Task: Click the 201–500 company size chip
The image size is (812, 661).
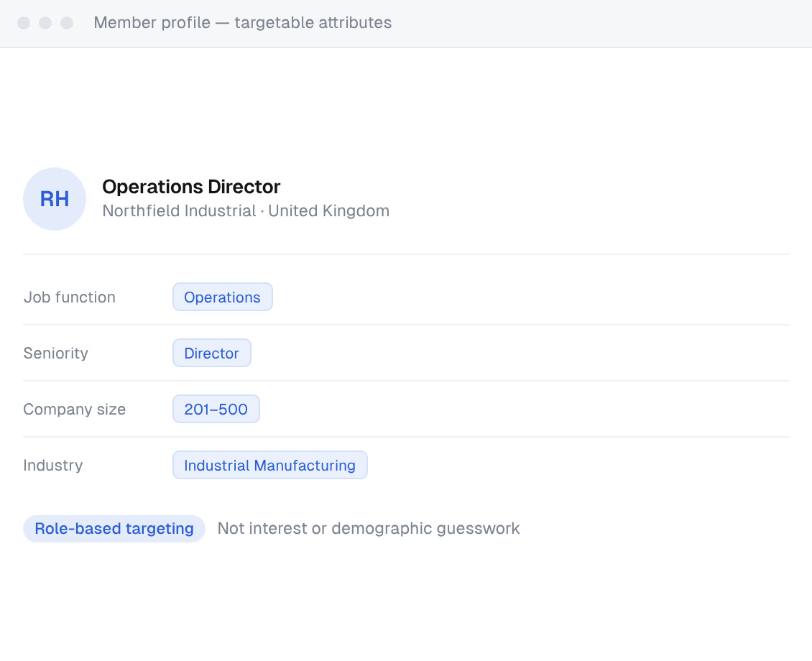Action: (x=216, y=409)
